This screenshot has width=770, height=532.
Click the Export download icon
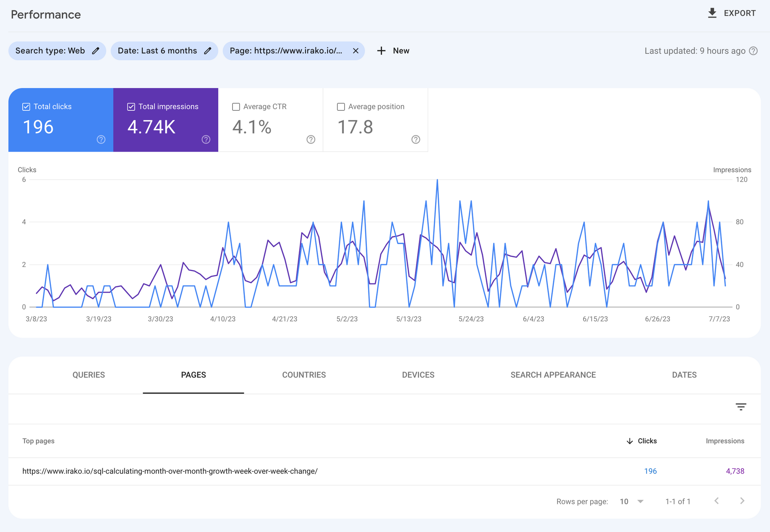pyautogui.click(x=712, y=13)
